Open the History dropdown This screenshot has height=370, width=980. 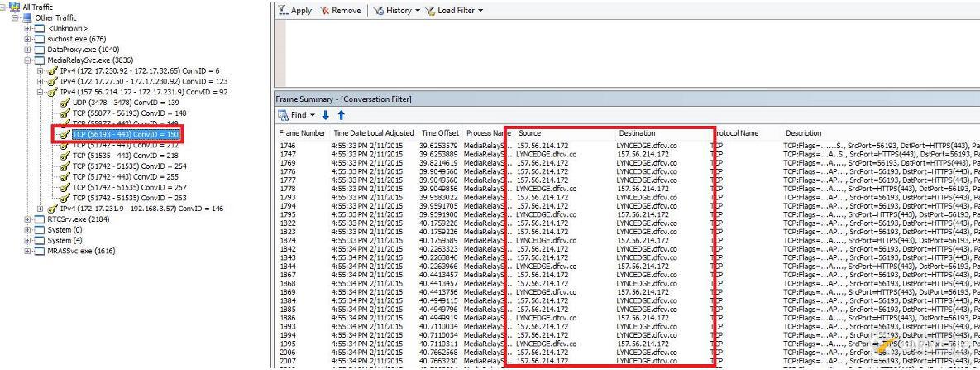coord(396,11)
